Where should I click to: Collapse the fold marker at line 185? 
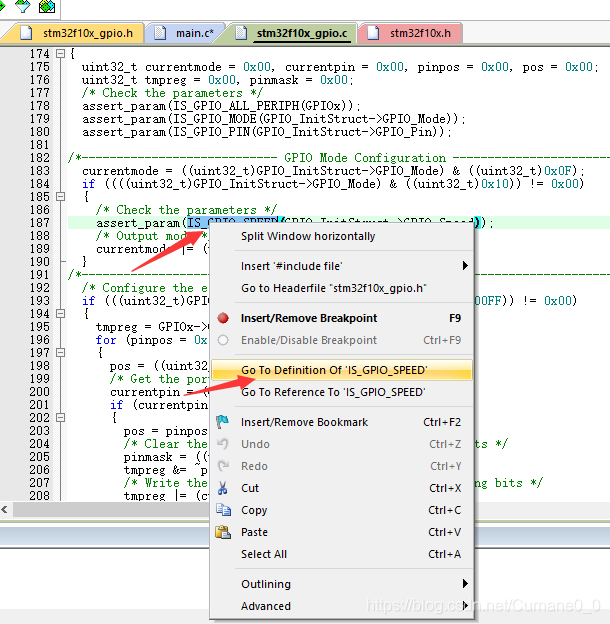coord(60,196)
